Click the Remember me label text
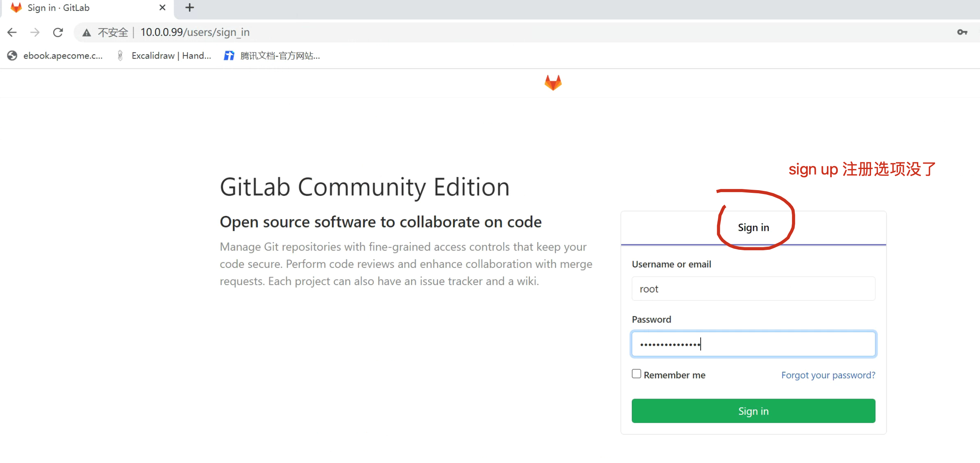 [x=674, y=375]
